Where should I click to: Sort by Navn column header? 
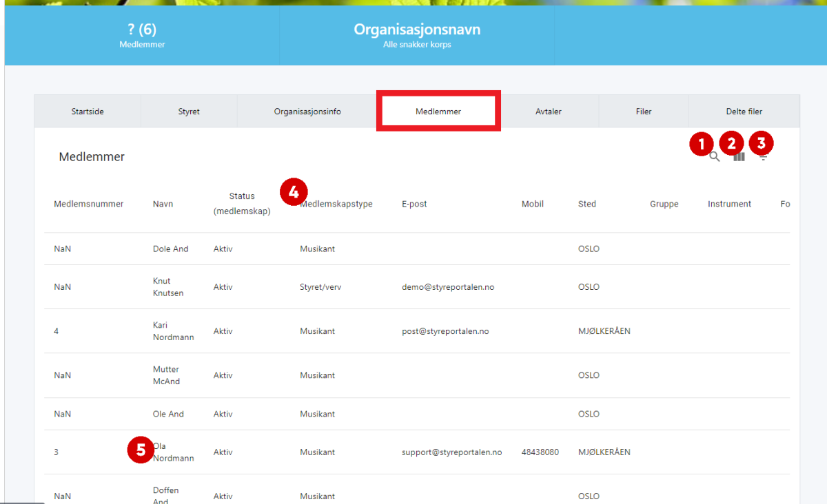point(163,204)
